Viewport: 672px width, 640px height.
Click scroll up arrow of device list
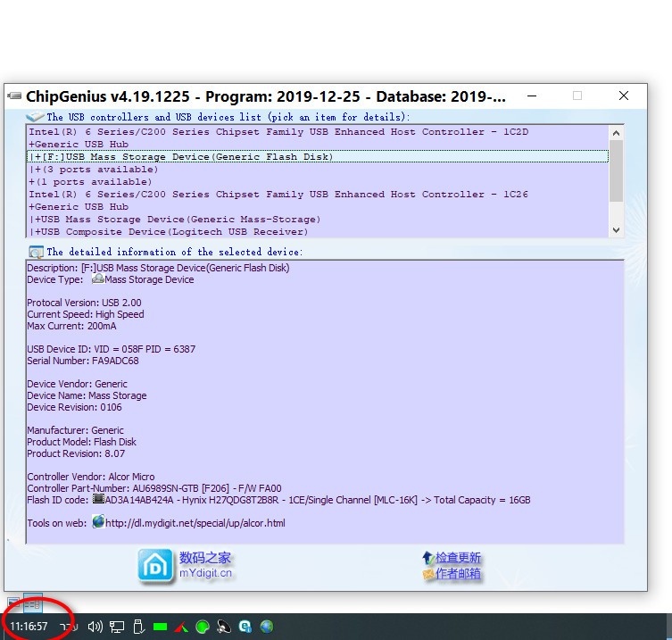tap(616, 132)
